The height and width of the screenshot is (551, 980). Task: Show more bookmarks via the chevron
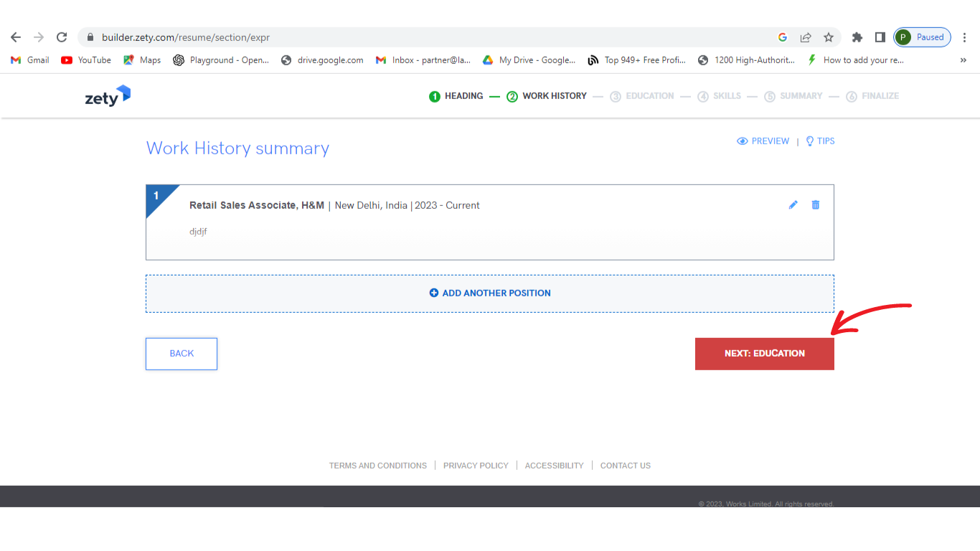pyautogui.click(x=963, y=60)
